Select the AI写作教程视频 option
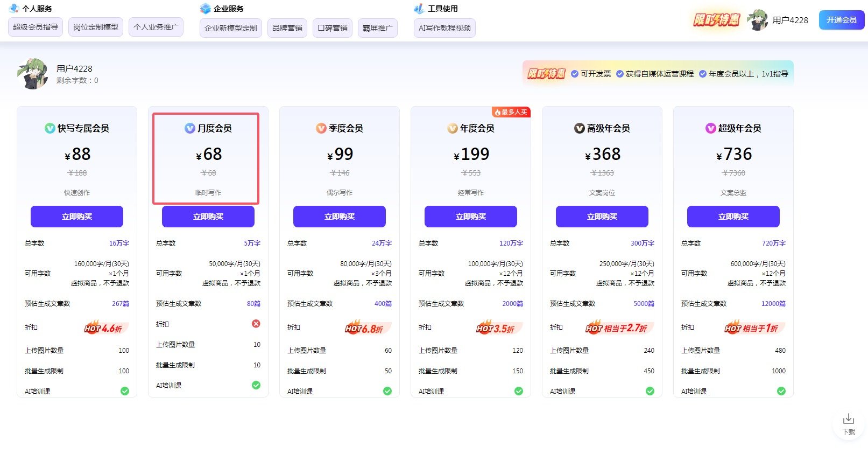The height and width of the screenshot is (453, 868). (444, 28)
